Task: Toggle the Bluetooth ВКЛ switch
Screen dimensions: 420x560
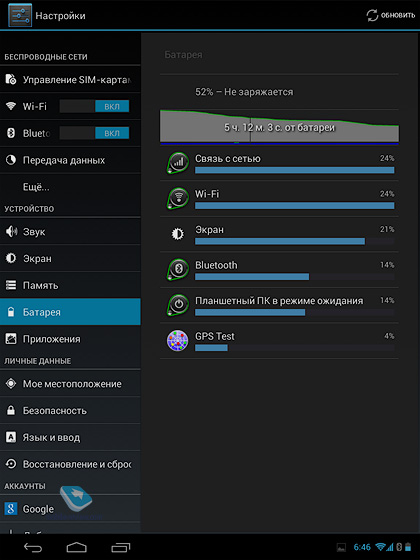Action: 94,133
